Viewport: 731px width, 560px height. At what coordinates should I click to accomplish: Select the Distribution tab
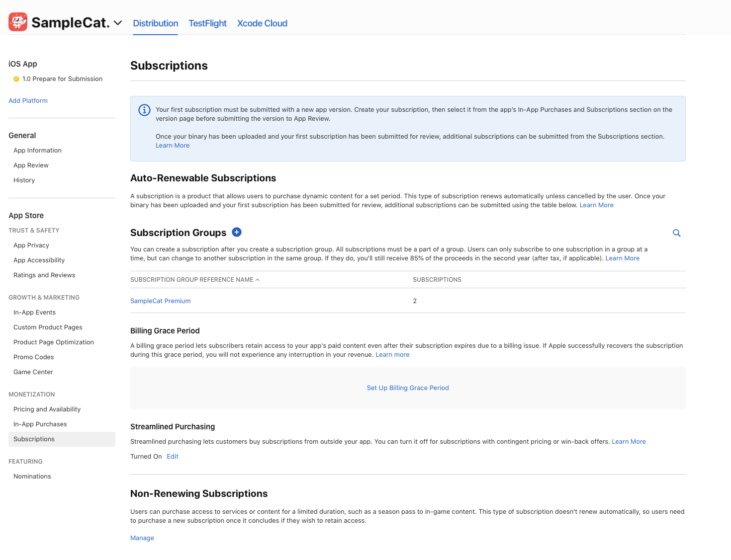(155, 23)
